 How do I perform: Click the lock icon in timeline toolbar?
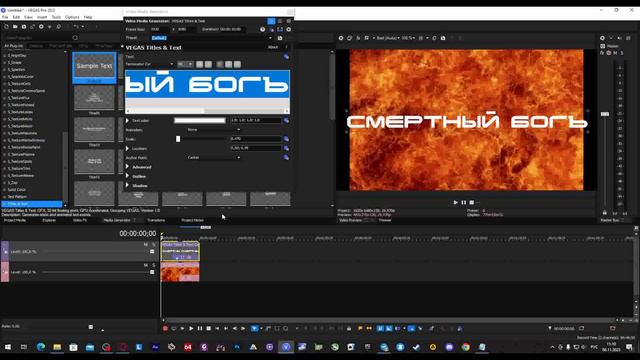coord(349,328)
